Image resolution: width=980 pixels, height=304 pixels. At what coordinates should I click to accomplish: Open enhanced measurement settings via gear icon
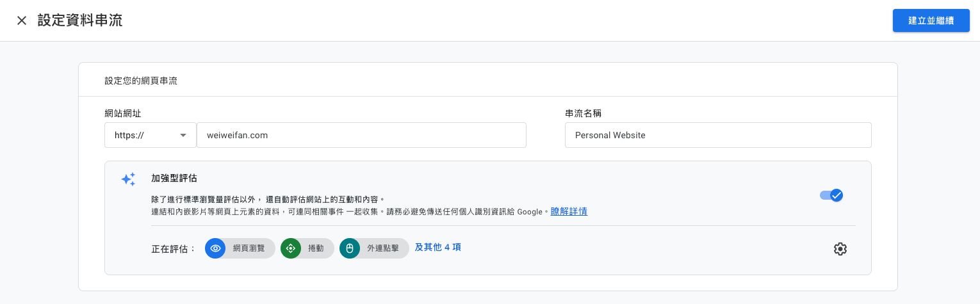[x=840, y=249]
